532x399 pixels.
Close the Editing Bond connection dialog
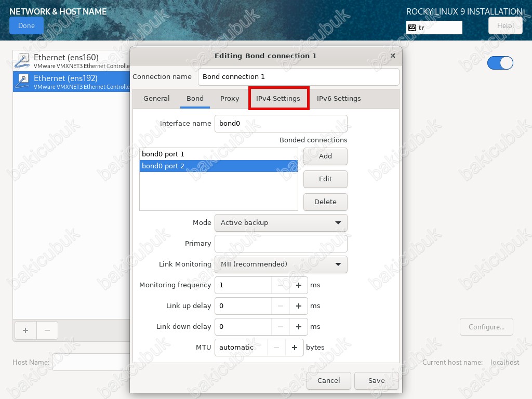[392, 56]
